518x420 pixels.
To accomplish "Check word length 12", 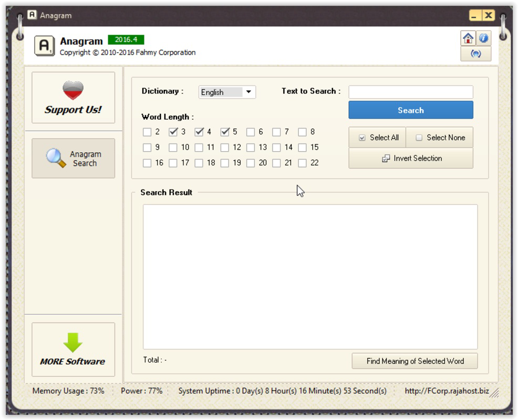I will coord(225,148).
